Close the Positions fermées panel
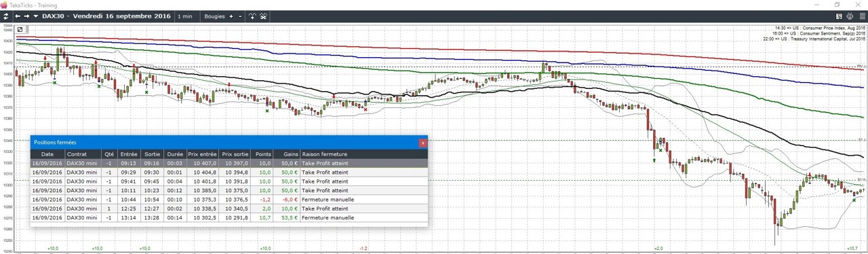868x254 pixels. [423, 143]
